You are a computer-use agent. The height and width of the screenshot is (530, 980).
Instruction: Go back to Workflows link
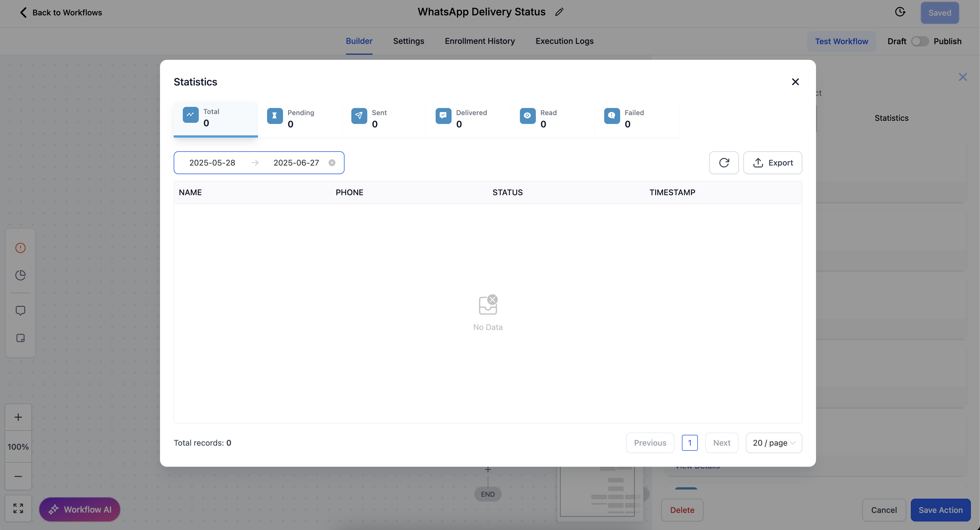(x=61, y=13)
